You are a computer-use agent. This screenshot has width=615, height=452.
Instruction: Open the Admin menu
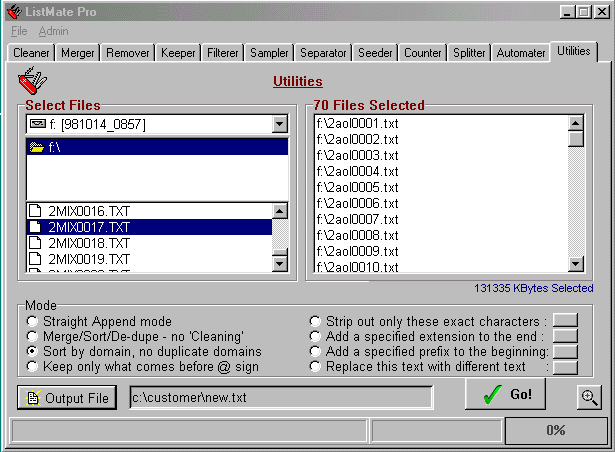click(x=53, y=31)
